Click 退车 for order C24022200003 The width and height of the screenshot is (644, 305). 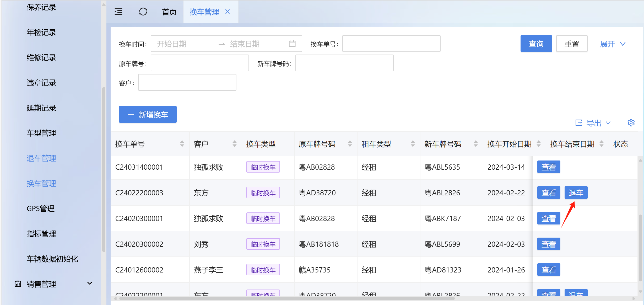coord(576,193)
